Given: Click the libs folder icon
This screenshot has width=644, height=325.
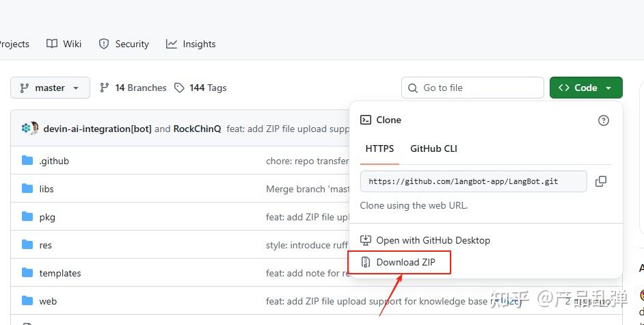Looking at the screenshot, I should coord(27,189).
